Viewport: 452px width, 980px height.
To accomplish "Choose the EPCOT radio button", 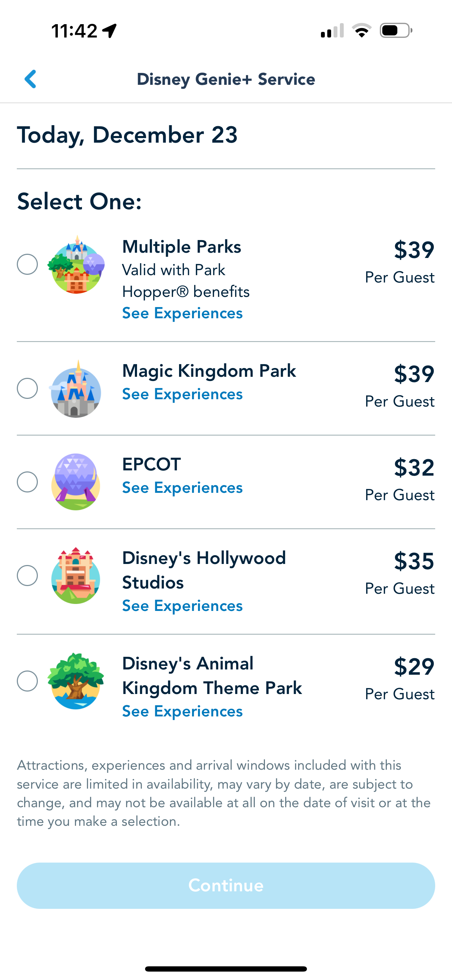I will [x=27, y=482].
